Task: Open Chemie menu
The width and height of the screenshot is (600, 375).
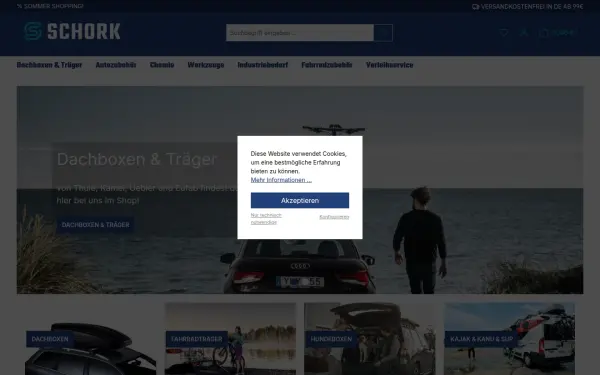Action: click(x=162, y=65)
